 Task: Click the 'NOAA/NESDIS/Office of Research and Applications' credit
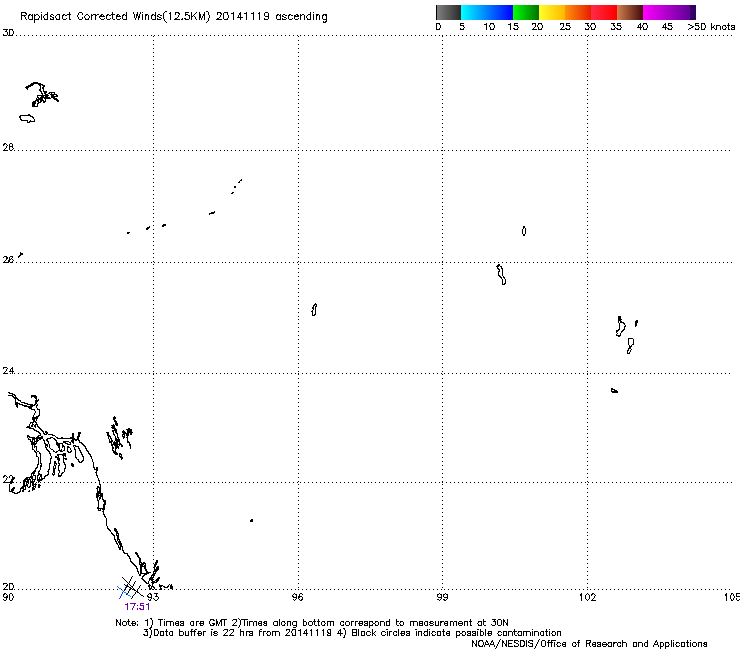tap(589, 644)
